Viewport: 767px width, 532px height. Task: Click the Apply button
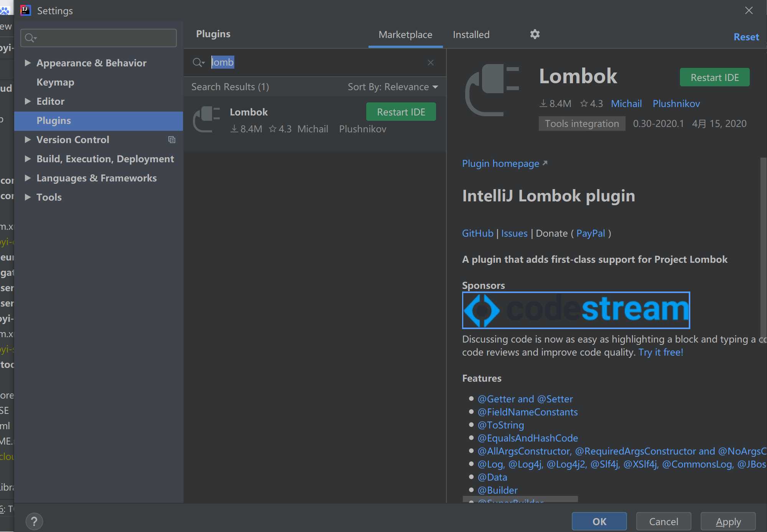tap(728, 522)
